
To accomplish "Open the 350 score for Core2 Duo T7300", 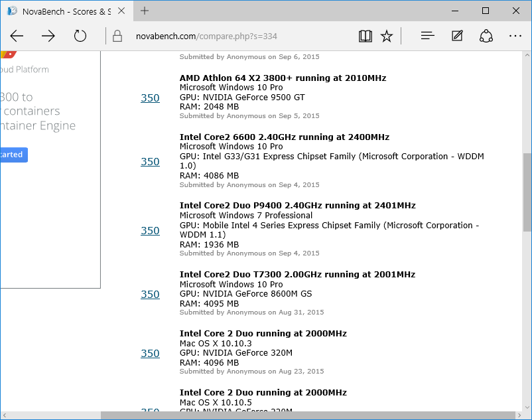I will 150,294.
